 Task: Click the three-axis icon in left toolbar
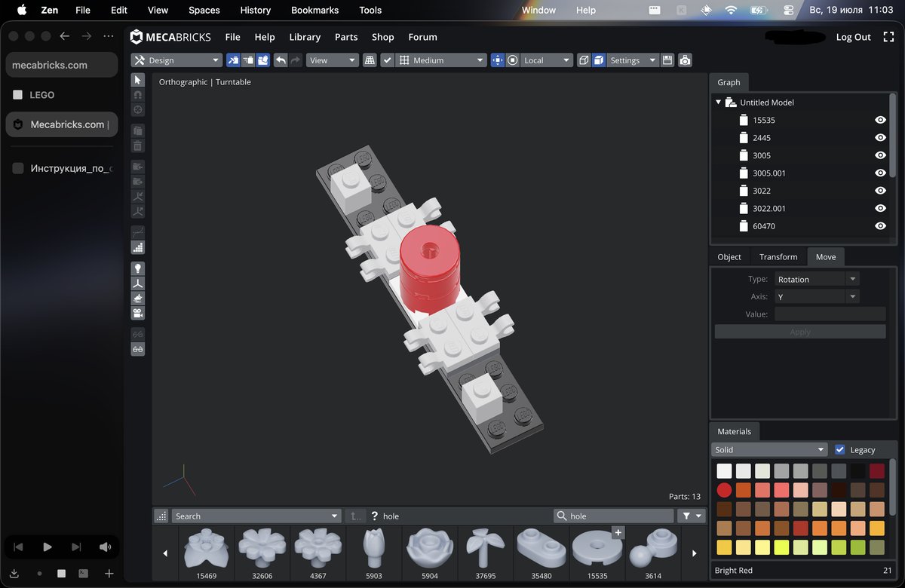(137, 283)
